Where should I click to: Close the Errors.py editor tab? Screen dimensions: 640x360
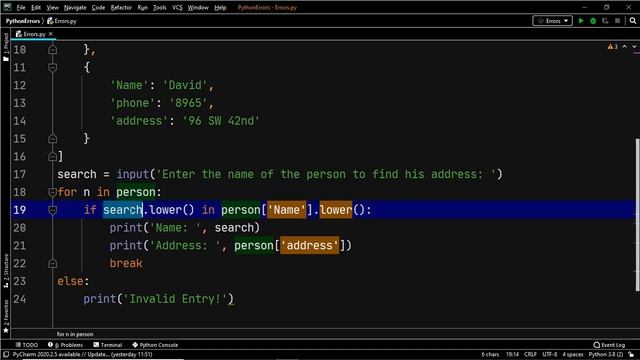(x=51, y=34)
